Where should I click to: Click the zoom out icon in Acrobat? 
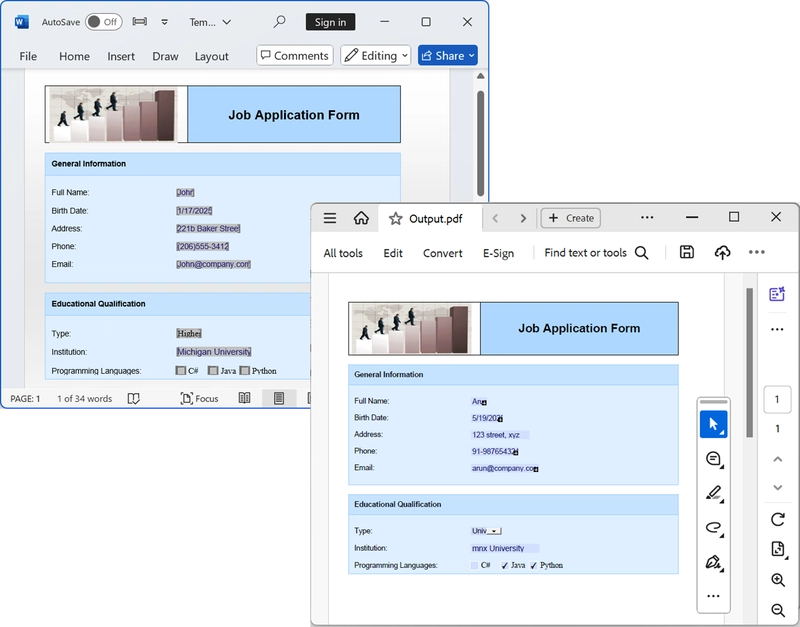coord(778,610)
